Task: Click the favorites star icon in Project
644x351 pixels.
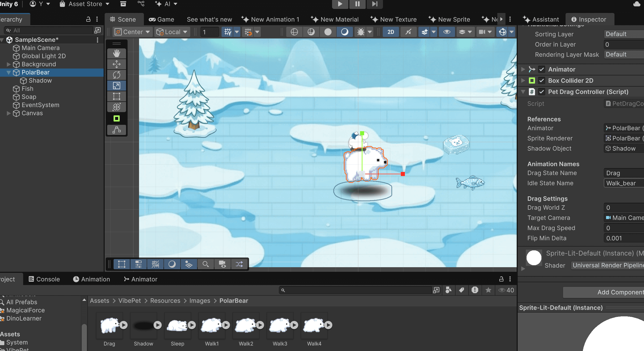Action: point(488,290)
